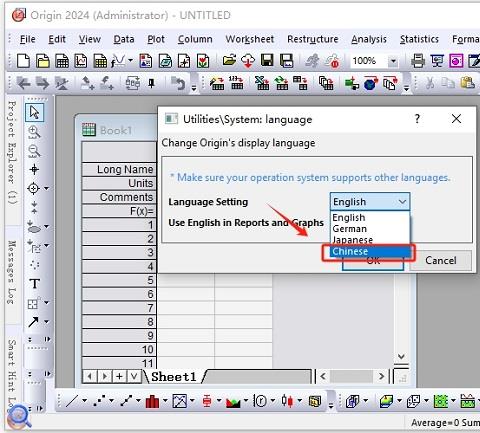Click the Box chart plot icon

click(x=207, y=401)
